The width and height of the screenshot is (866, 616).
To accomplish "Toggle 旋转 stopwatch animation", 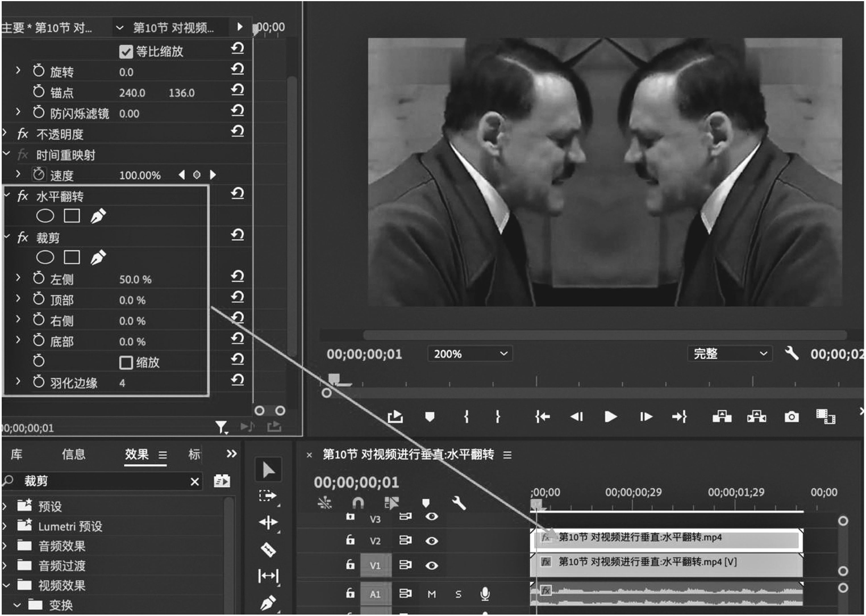I will pyautogui.click(x=39, y=70).
